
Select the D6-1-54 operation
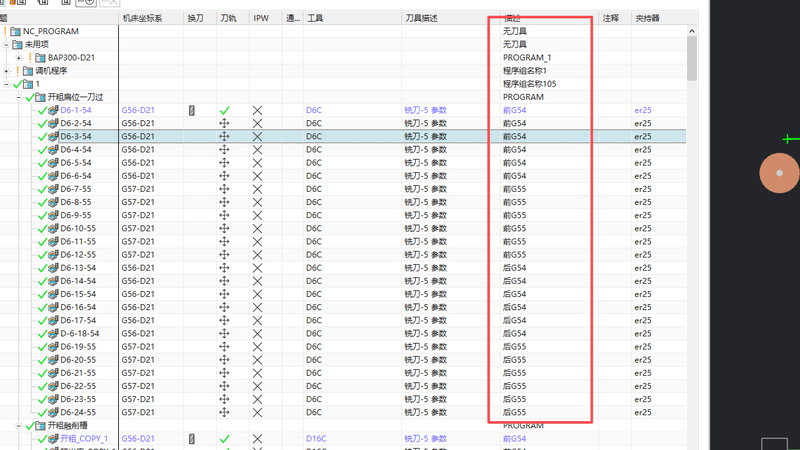pyautogui.click(x=76, y=110)
